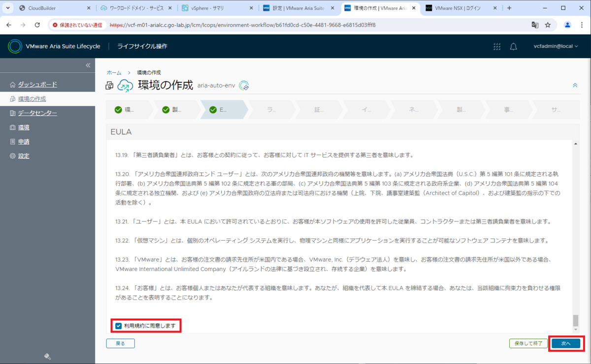Viewport: 591px width, 364px height.
Task: Select the ネ… wizard step
Action: [414, 110]
